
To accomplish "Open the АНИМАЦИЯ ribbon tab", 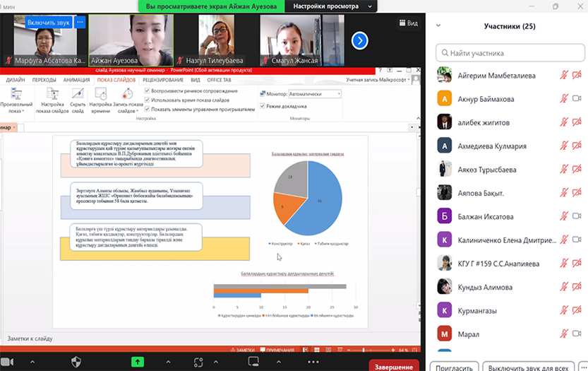I will (76, 81).
